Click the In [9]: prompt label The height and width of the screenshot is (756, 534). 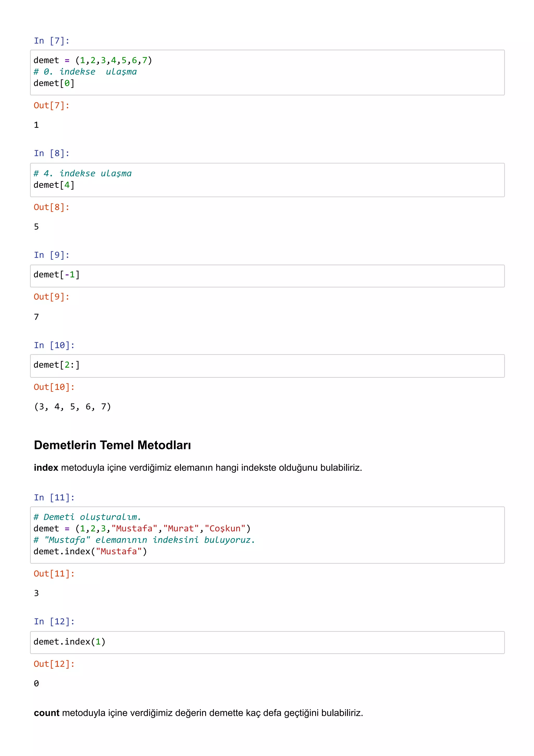[52, 255]
